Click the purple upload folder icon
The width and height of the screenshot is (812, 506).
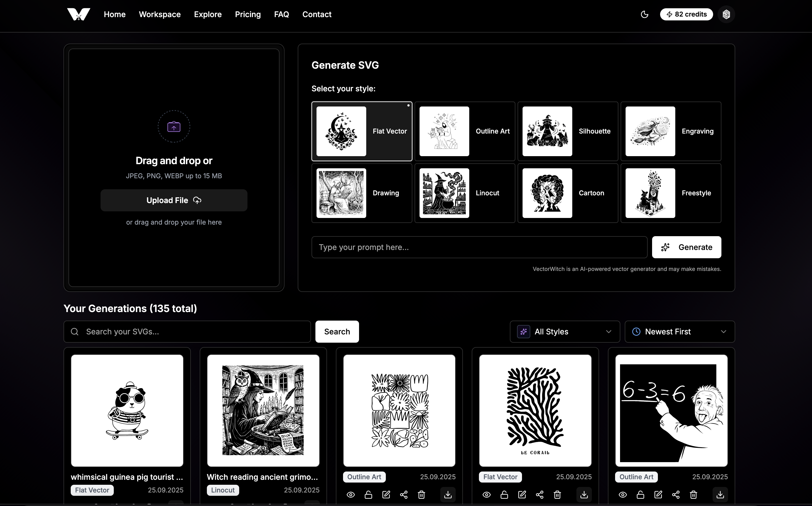pos(174,127)
